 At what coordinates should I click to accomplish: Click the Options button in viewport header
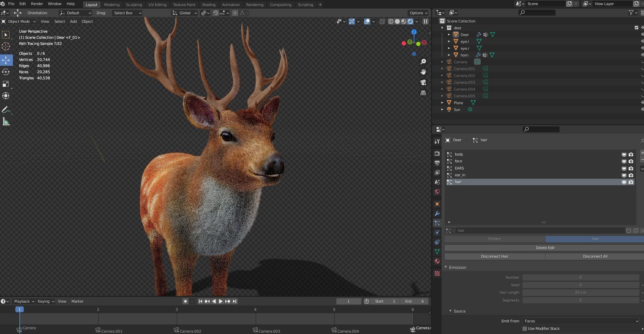[418, 13]
